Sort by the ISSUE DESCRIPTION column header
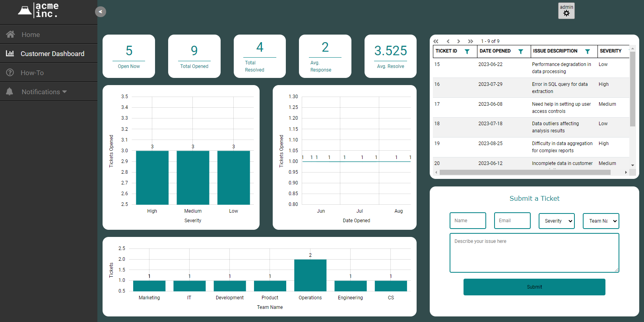This screenshot has height=322, width=644. coord(555,51)
